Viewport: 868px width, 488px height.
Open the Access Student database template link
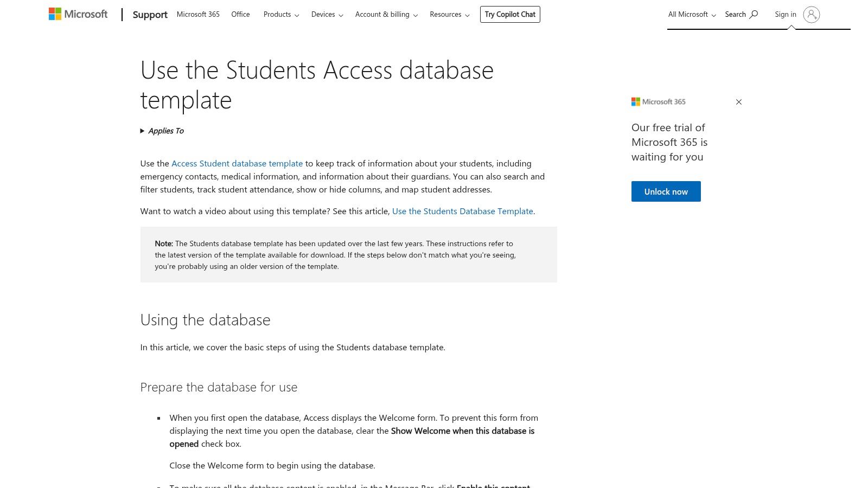click(237, 163)
